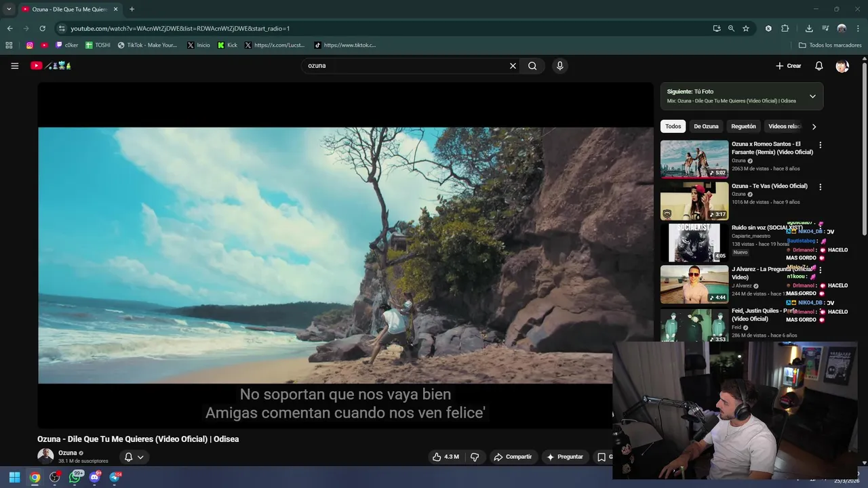
Task: Open the Chrome media control button
Action: tap(825, 28)
